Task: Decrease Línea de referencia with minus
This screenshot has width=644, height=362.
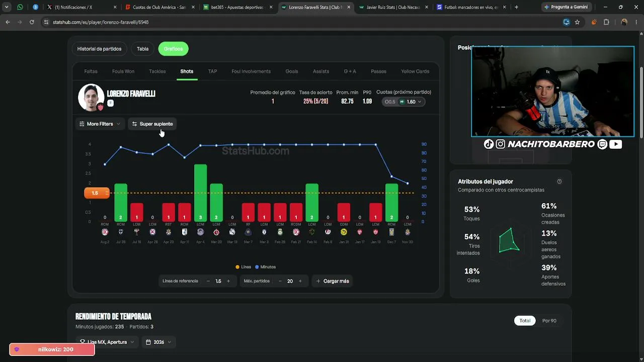Action: click(208, 281)
